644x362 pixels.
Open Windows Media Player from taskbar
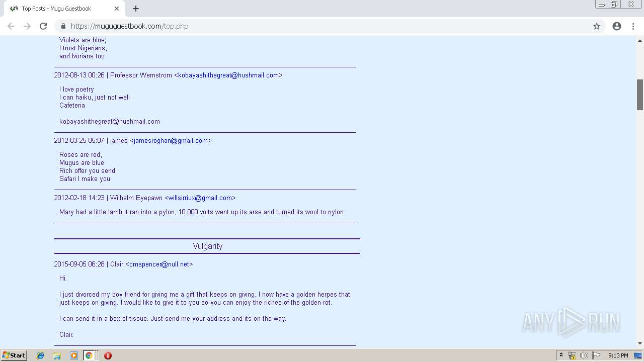tap(73, 355)
